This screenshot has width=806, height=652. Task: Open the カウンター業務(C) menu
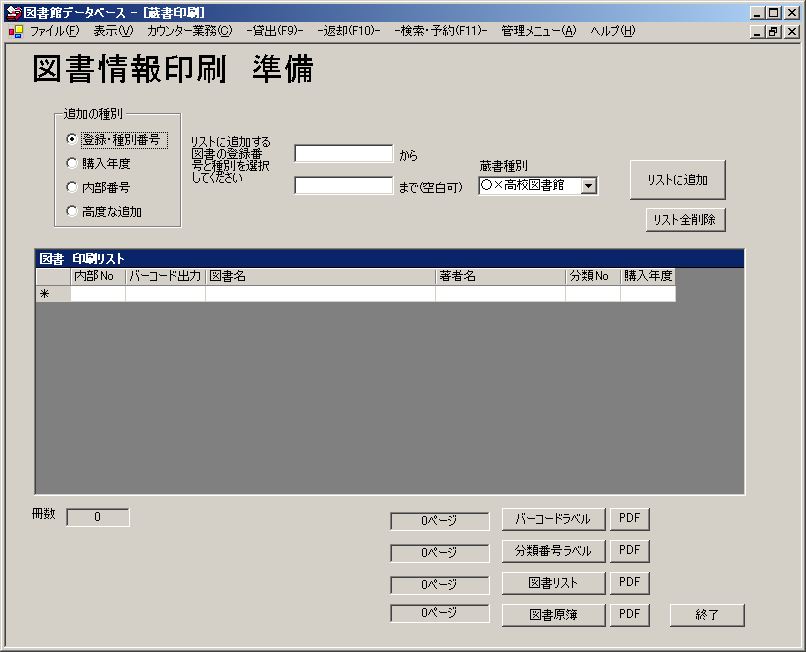click(x=190, y=31)
